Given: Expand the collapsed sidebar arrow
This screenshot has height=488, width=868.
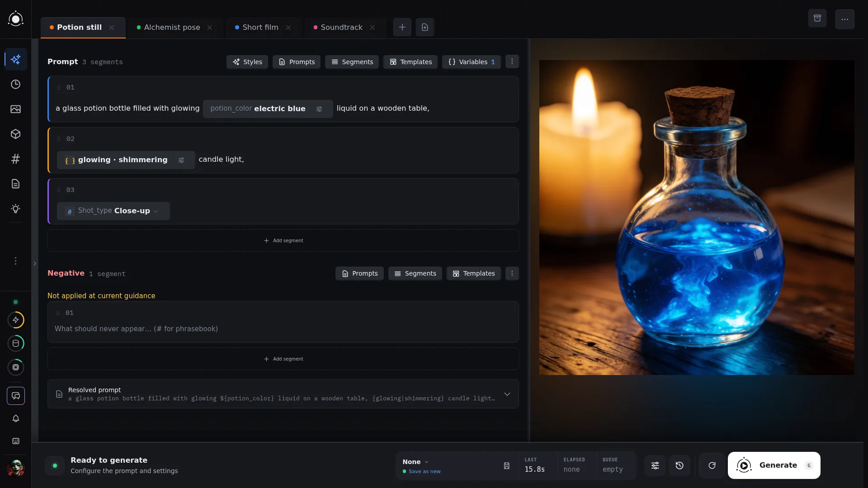Looking at the screenshot, I should tap(35, 264).
